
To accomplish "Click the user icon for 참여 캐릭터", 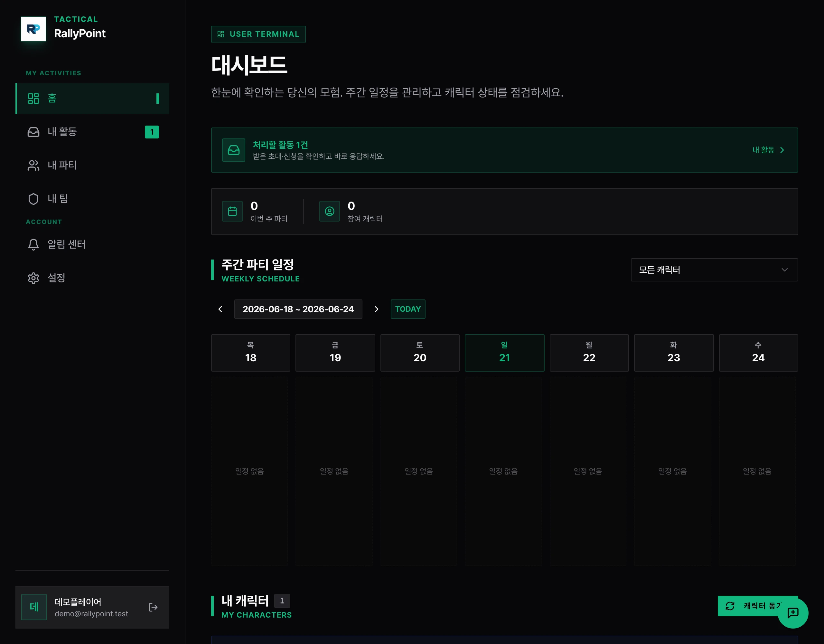I will click(329, 212).
